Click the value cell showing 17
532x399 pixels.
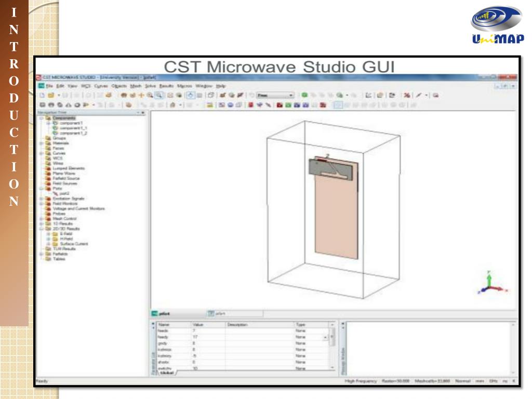208,337
